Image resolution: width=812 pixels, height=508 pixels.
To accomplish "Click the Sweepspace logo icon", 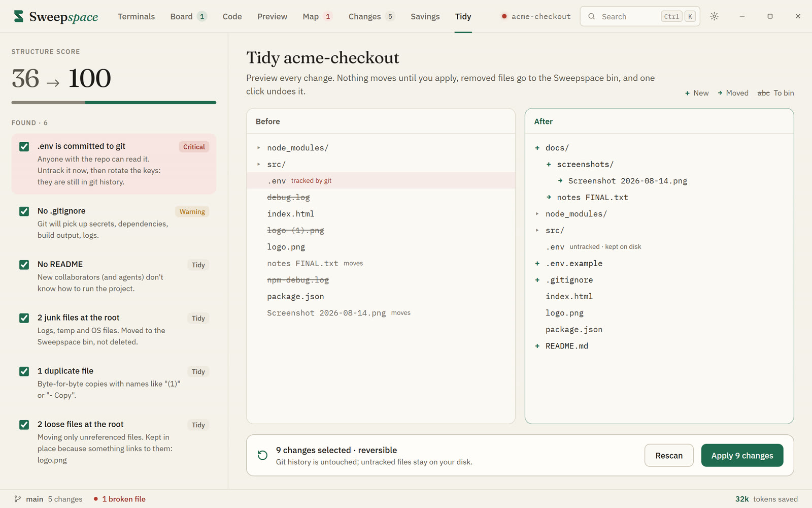I will (x=19, y=16).
